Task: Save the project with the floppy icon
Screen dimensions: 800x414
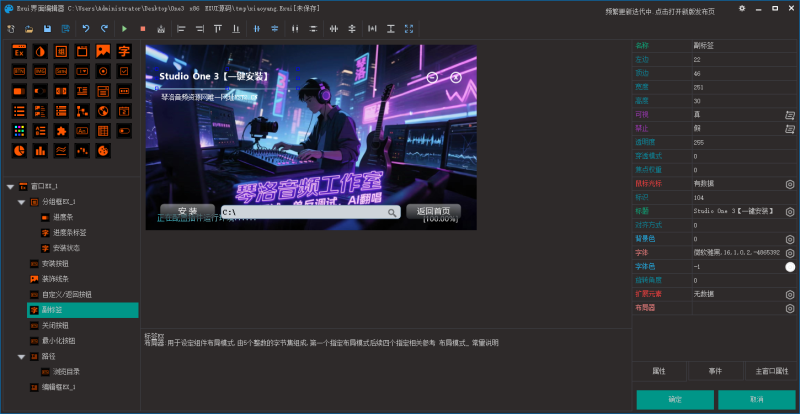Action: click(x=47, y=29)
